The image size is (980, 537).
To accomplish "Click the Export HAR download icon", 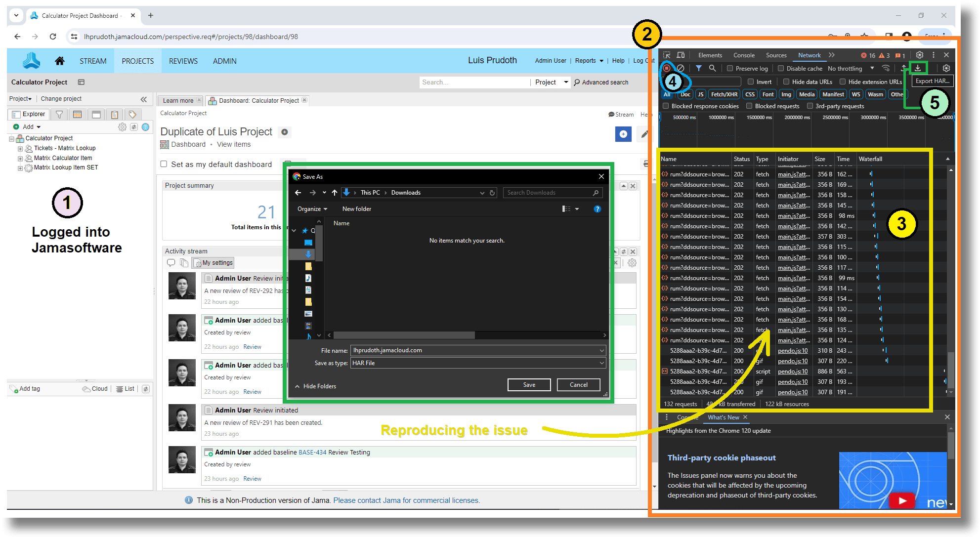I will [x=918, y=68].
